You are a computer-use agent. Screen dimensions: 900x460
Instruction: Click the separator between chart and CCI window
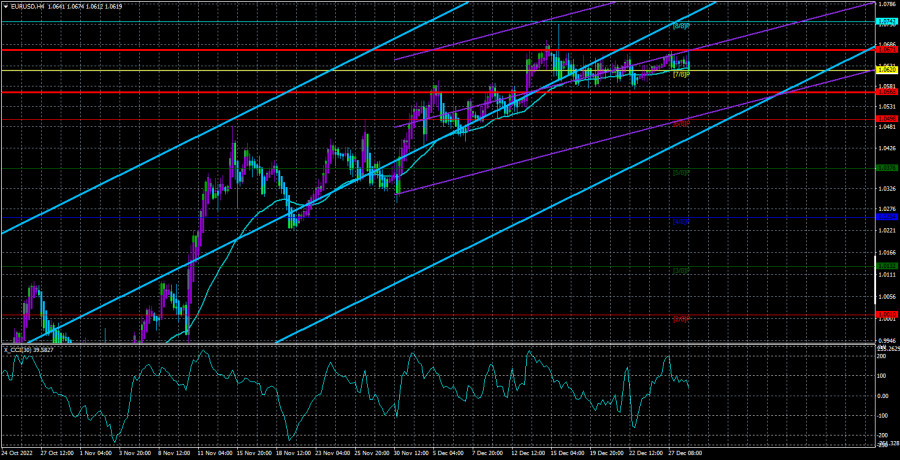click(x=436, y=344)
